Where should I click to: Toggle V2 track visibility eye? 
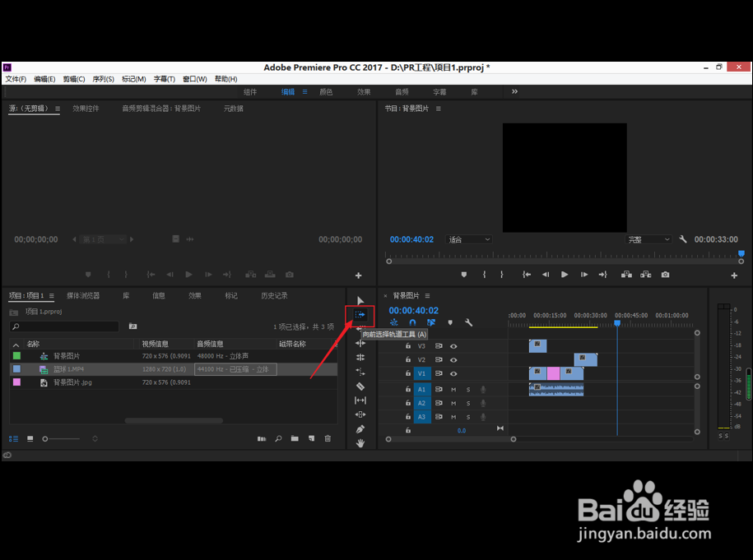453,359
